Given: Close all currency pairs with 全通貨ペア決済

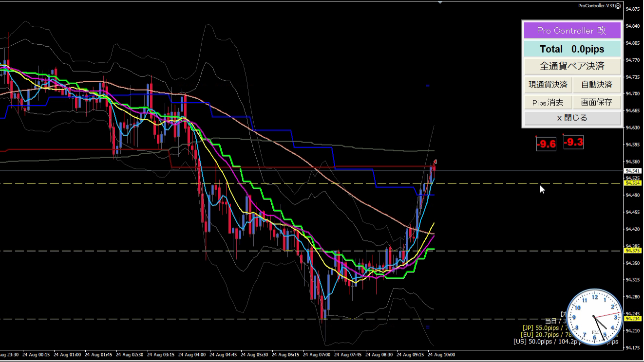Looking at the screenshot, I should point(572,66).
